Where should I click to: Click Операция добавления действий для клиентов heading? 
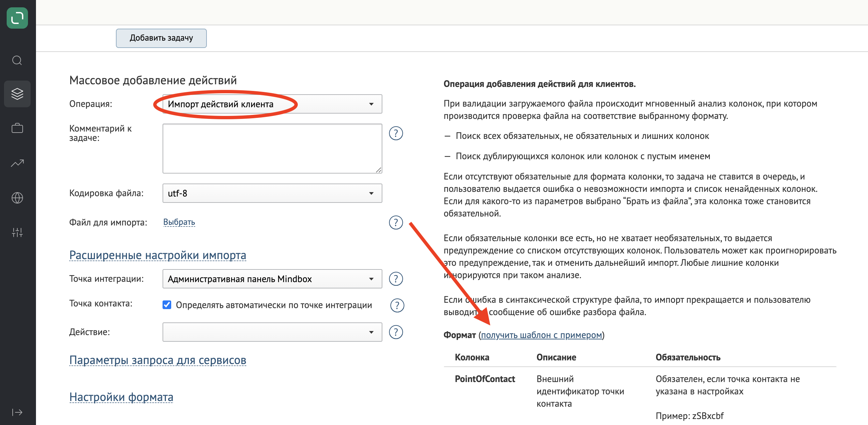540,84
